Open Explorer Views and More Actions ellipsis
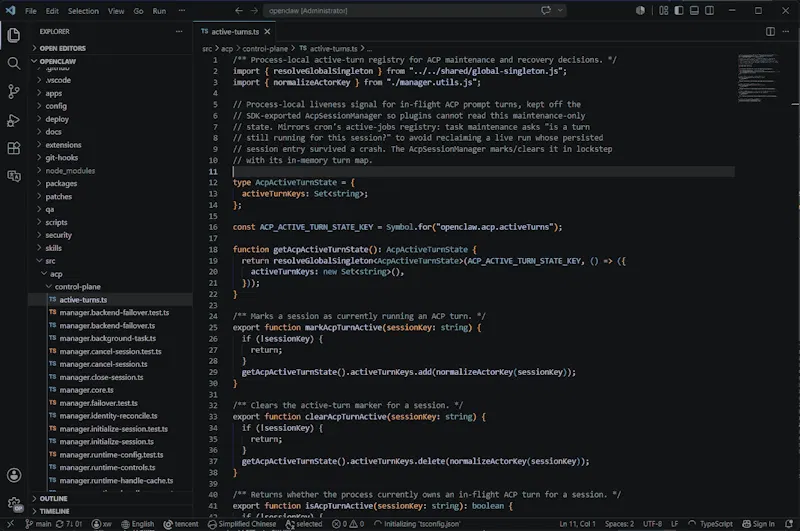The height and width of the screenshot is (531, 800). [179, 32]
